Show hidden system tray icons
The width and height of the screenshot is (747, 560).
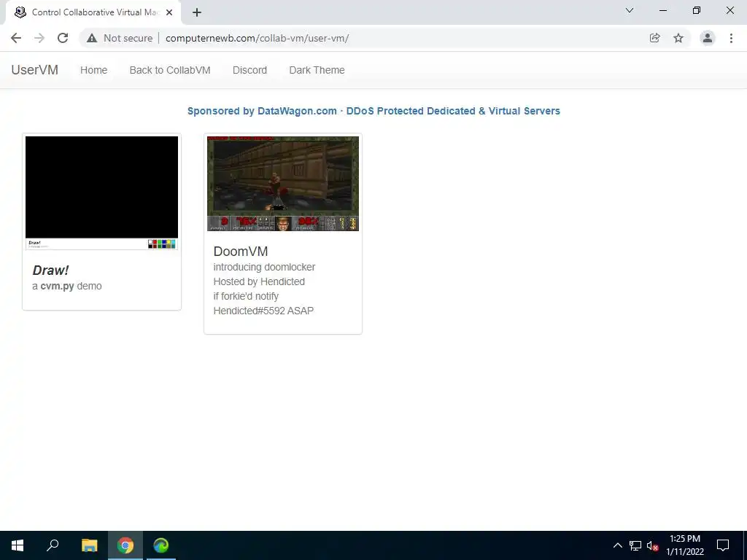(x=617, y=545)
